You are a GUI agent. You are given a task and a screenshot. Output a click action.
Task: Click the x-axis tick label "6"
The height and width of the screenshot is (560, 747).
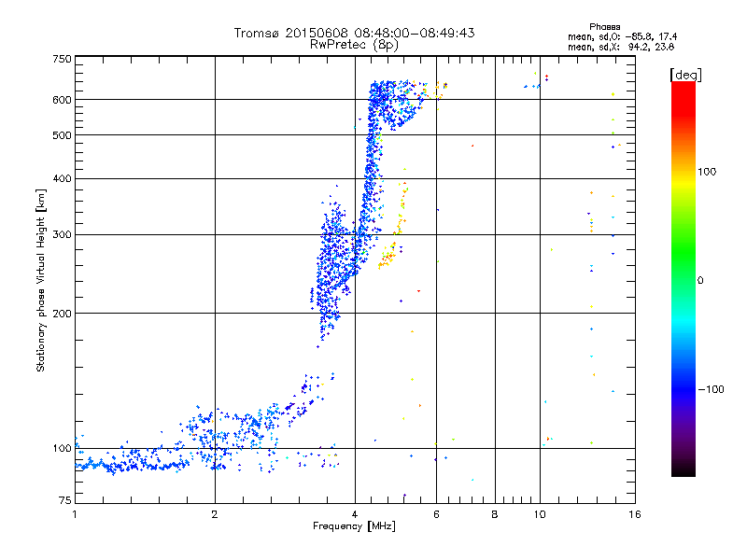(436, 514)
